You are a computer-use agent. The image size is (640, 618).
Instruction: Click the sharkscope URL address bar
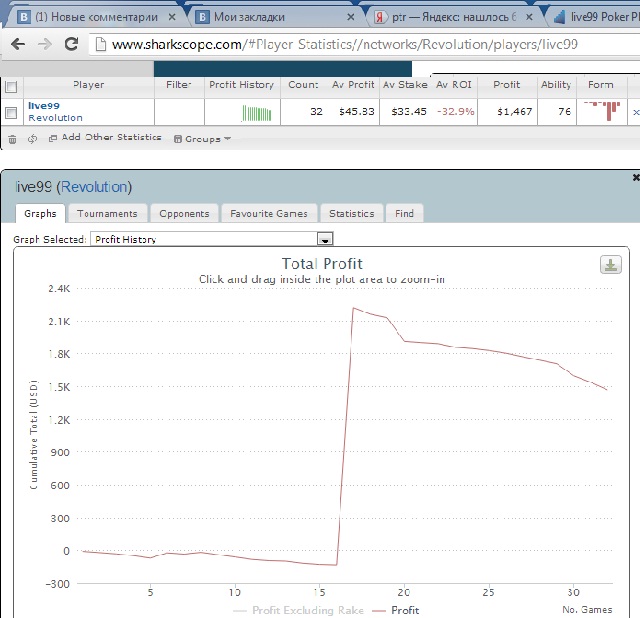[x=364, y=44]
